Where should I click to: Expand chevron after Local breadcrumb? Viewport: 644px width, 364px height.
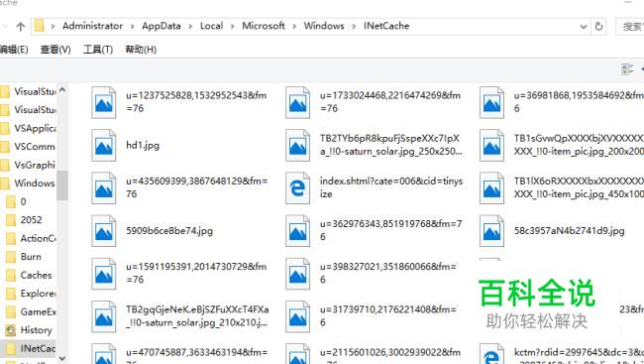[233, 27]
